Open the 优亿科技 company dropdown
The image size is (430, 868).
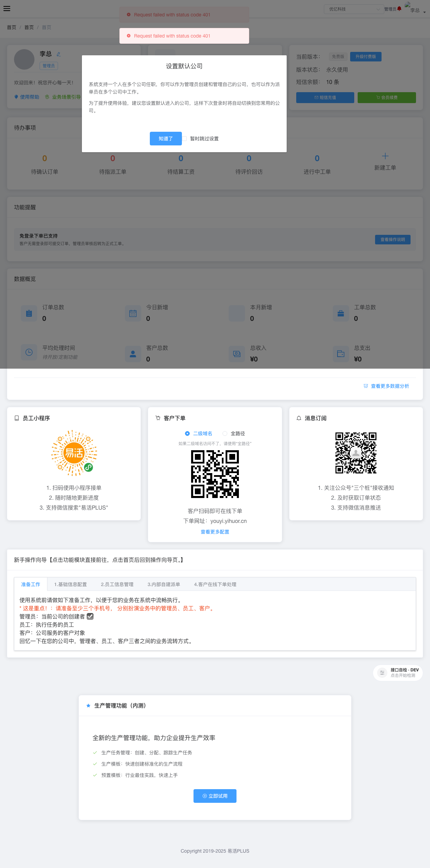(x=354, y=9)
